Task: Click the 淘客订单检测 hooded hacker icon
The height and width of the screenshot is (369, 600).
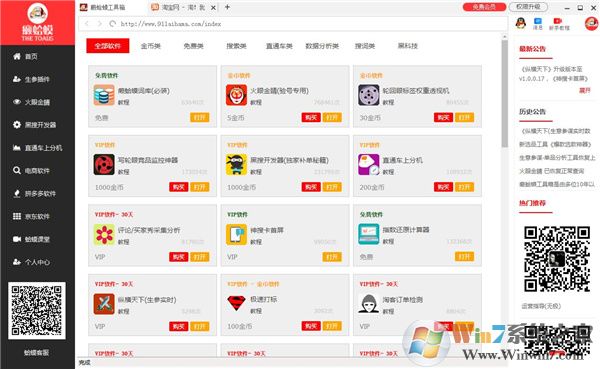Action: 368,304
